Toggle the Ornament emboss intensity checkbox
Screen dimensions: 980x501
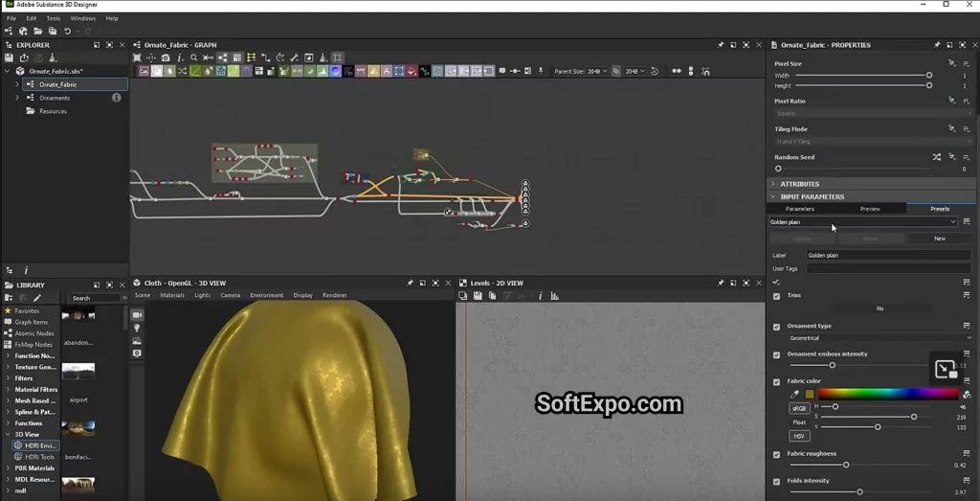[x=776, y=354]
